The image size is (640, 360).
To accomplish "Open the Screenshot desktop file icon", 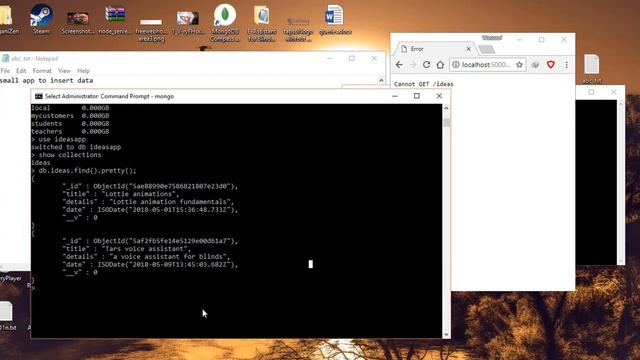I will [x=78, y=22].
